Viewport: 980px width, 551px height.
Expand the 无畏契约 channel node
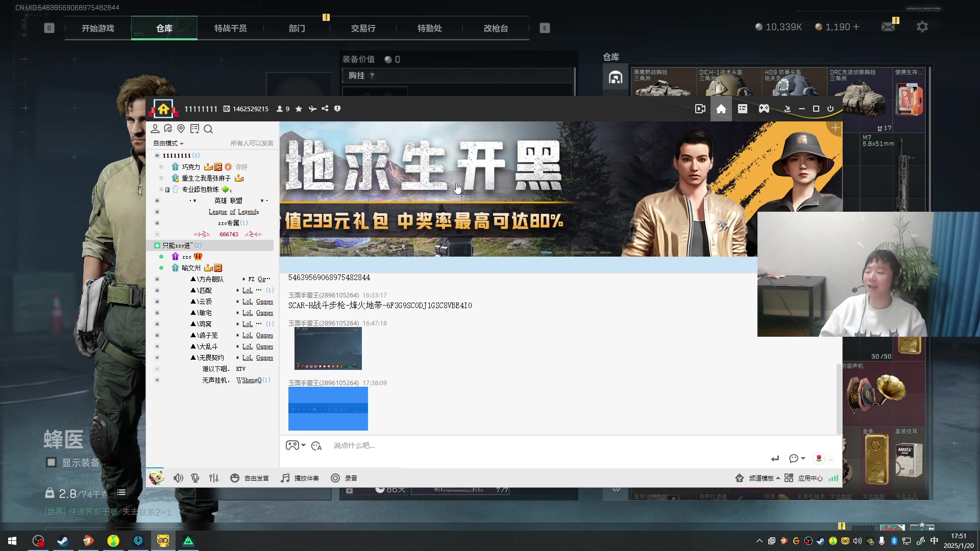(x=157, y=358)
